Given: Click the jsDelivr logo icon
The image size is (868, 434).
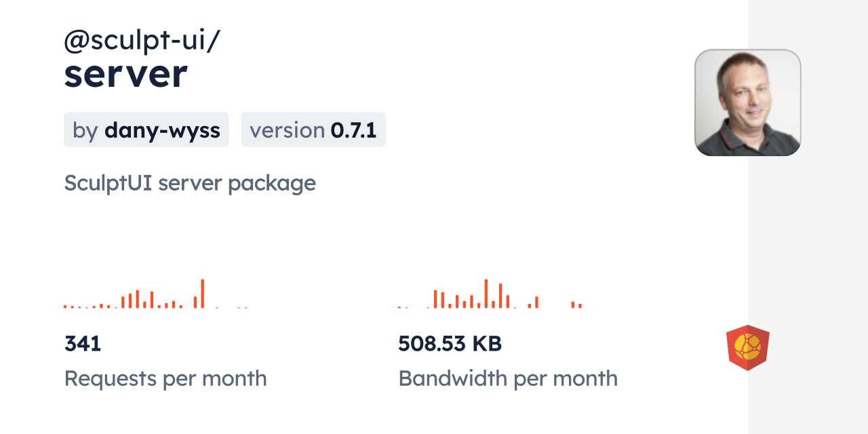Looking at the screenshot, I should coord(747,348).
